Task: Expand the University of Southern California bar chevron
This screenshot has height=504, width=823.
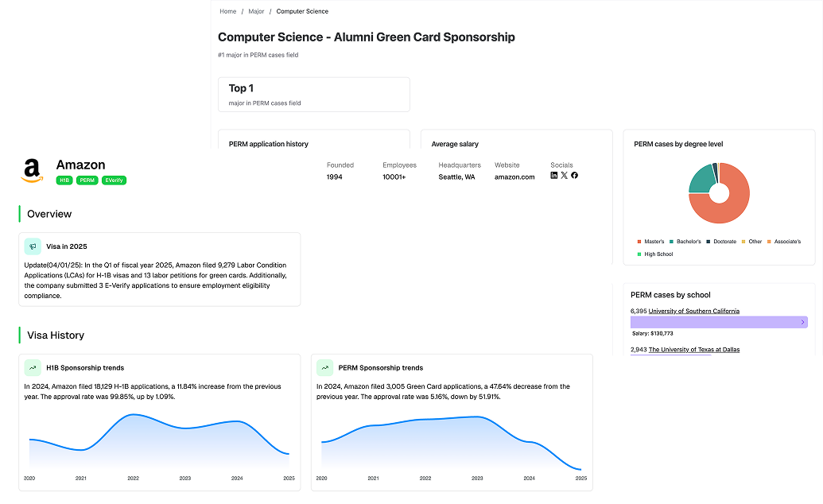Action: click(x=802, y=322)
